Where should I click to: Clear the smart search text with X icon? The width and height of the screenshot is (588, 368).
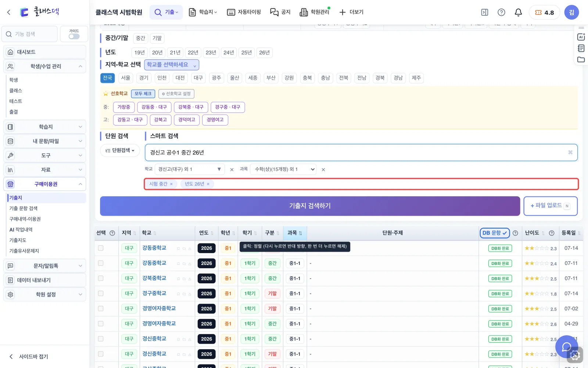[x=570, y=152]
